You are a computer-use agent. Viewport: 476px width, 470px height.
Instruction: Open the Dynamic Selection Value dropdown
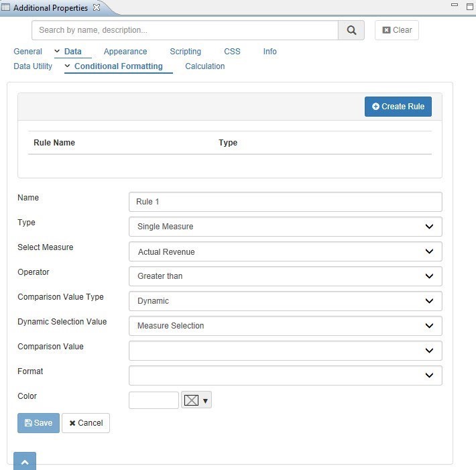coord(285,326)
